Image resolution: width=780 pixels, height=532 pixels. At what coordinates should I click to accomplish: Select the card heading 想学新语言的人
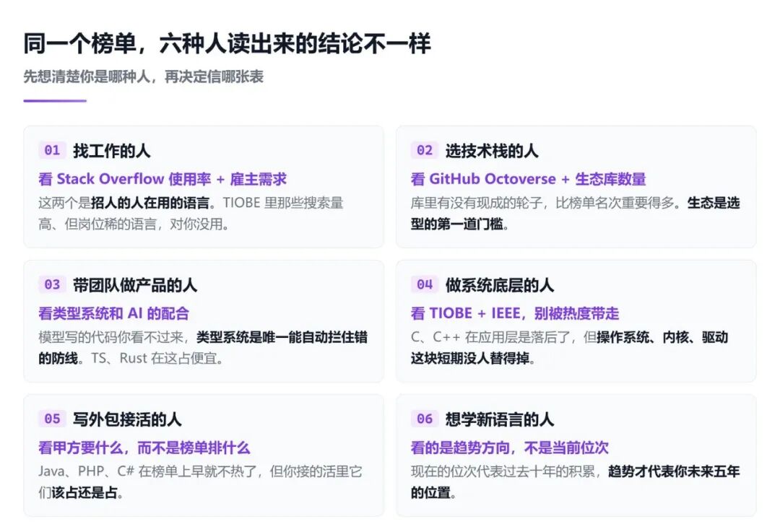coord(500,419)
